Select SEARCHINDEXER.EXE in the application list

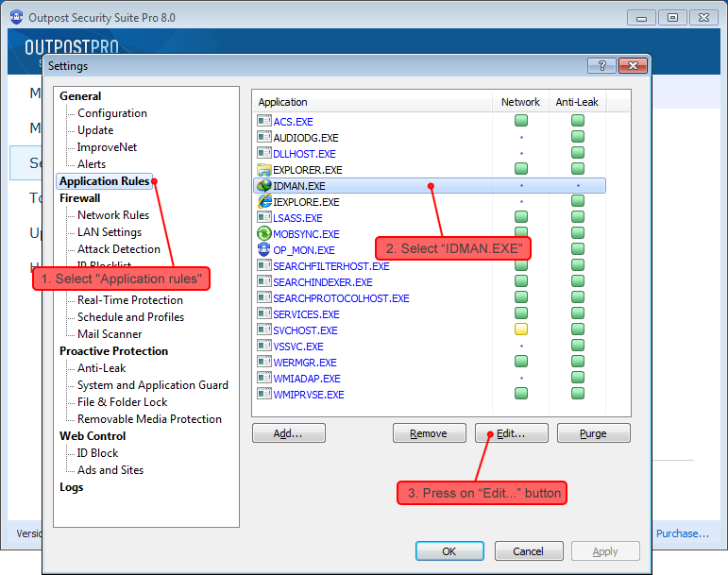tap(322, 282)
